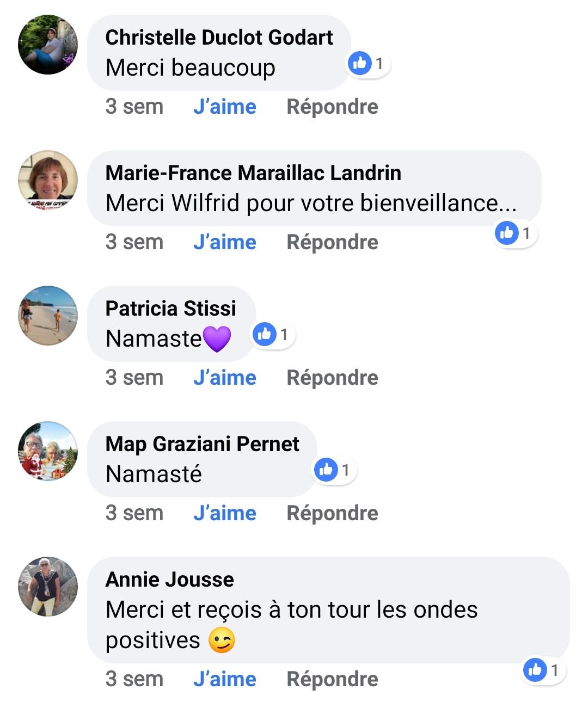Image resolution: width=588 pixels, height=702 pixels.
Task: Open Marie-France Maraillac Landrin's avatar
Action: point(48,180)
